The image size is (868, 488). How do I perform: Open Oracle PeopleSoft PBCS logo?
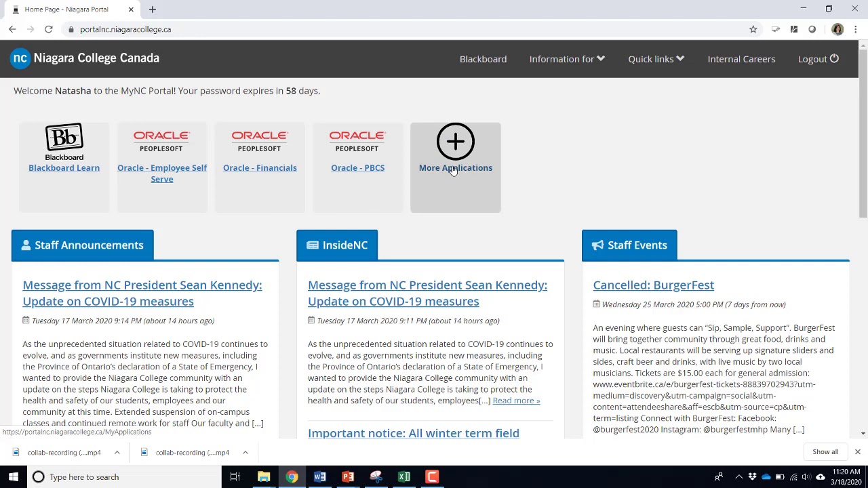(x=357, y=142)
